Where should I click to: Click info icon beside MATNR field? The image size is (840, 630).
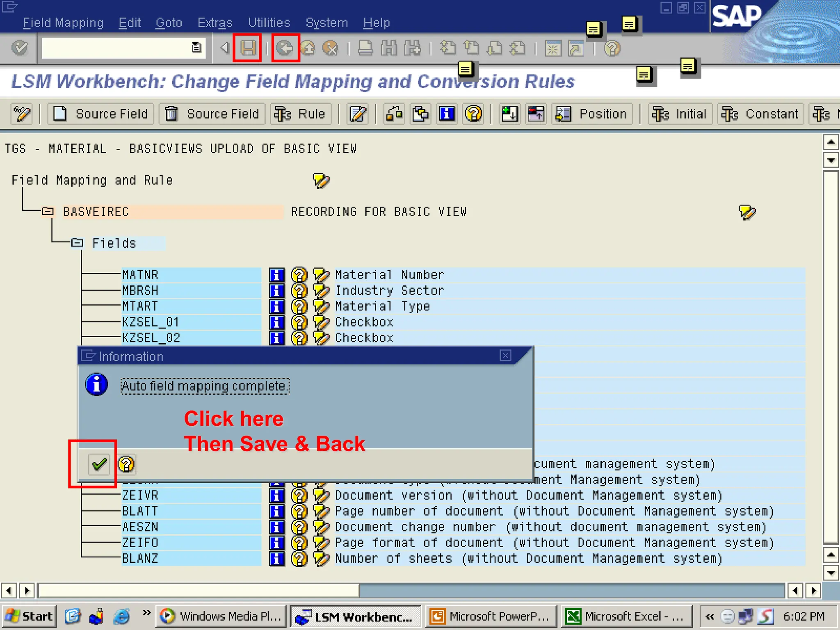[277, 275]
